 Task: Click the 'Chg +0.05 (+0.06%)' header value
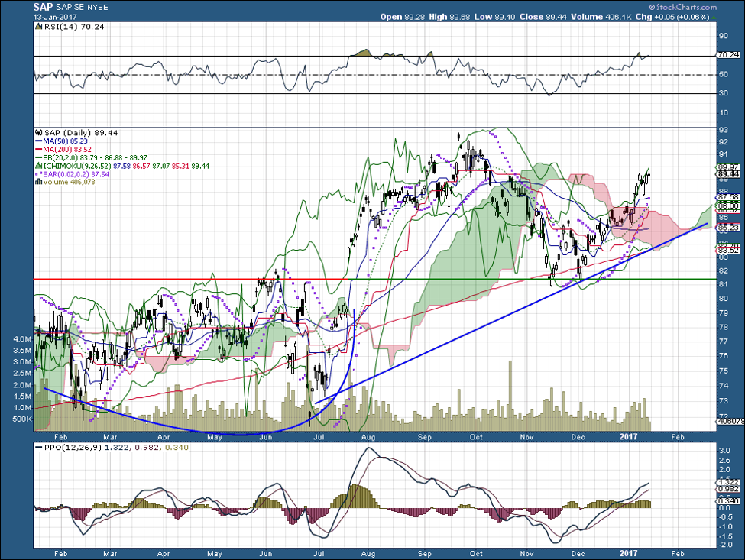pos(672,17)
